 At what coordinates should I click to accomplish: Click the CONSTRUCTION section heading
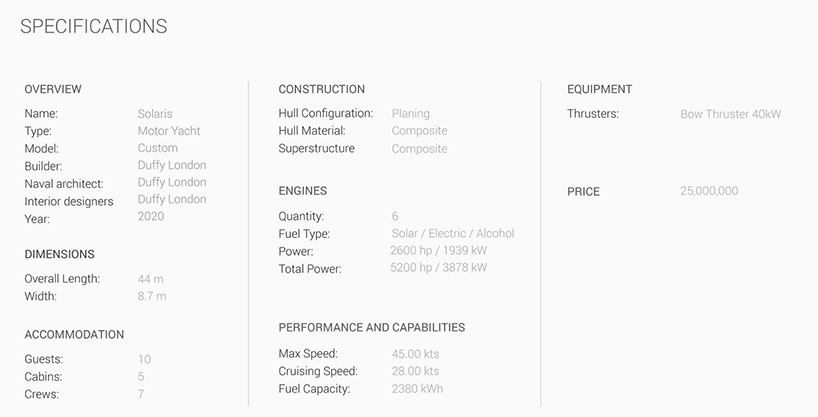click(321, 89)
